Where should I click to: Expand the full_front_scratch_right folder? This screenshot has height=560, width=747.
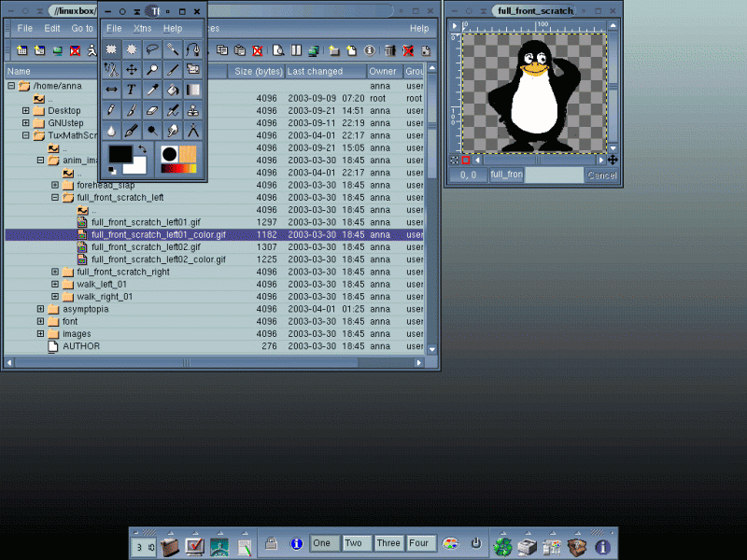(x=55, y=272)
